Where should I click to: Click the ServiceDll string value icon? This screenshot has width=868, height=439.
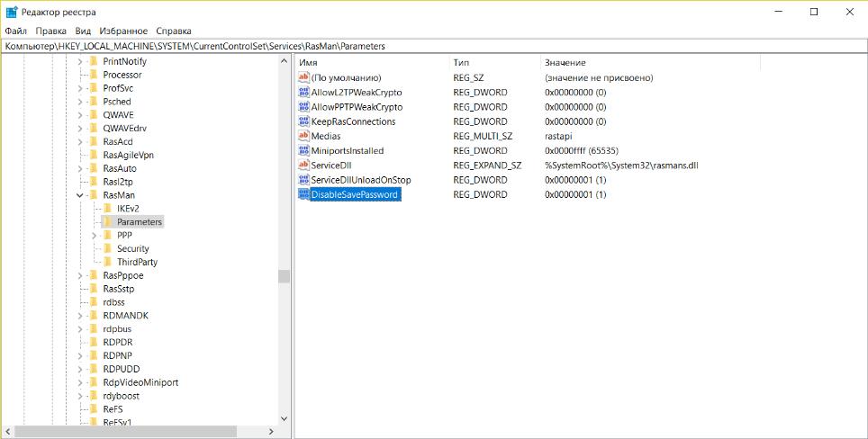[303, 165]
